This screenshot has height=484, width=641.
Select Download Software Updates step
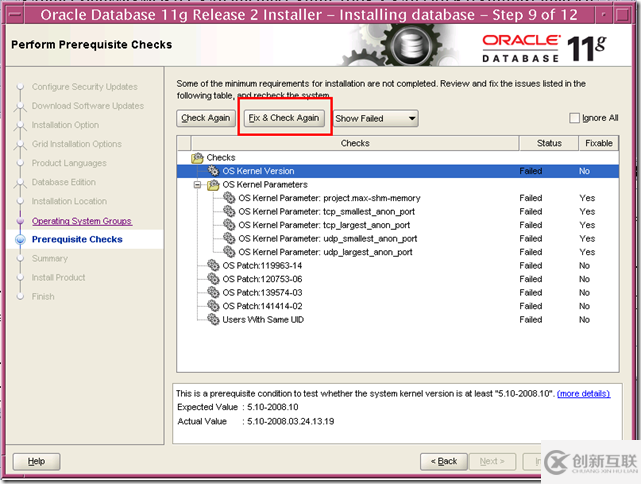point(88,106)
